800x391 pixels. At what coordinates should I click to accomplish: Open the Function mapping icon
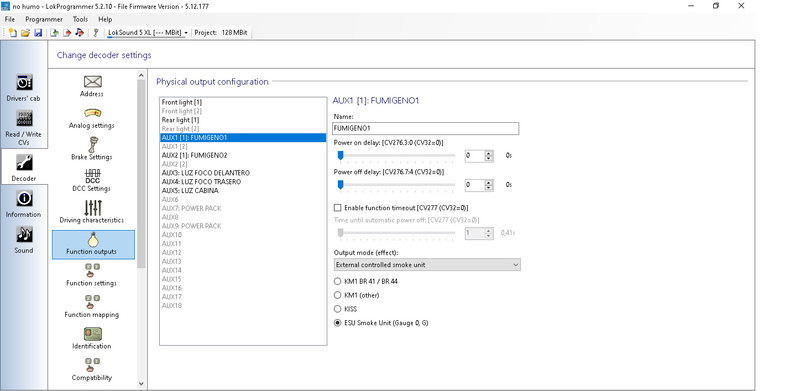92,302
